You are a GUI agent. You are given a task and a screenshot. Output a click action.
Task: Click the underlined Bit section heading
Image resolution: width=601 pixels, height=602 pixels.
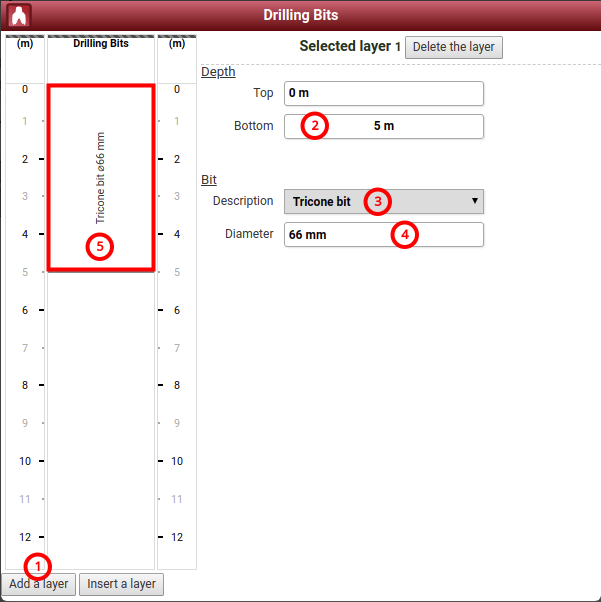pos(209,180)
